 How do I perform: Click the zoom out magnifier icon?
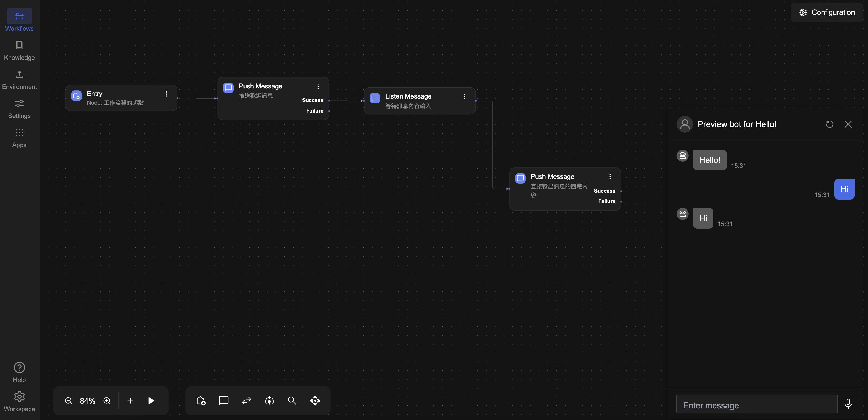pos(69,401)
